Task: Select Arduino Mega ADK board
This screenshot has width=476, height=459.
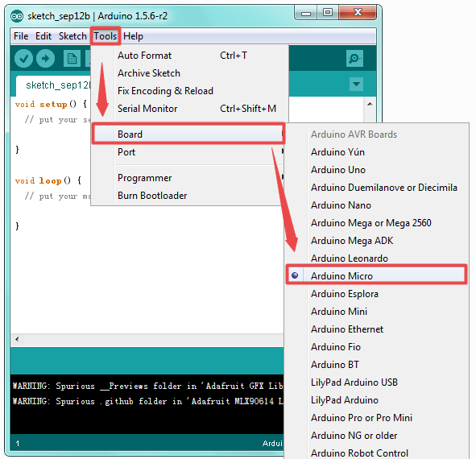Action: (376, 241)
